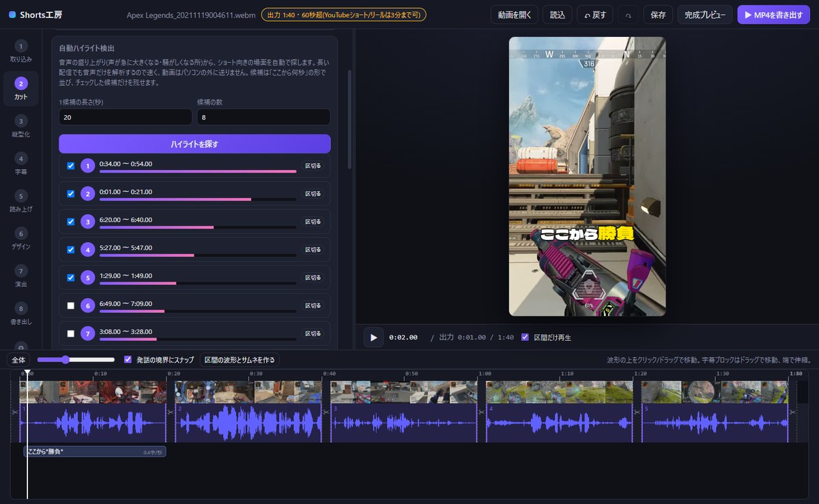Open step 6 デザイン in sidebar
The image size is (819, 504).
click(x=20, y=239)
